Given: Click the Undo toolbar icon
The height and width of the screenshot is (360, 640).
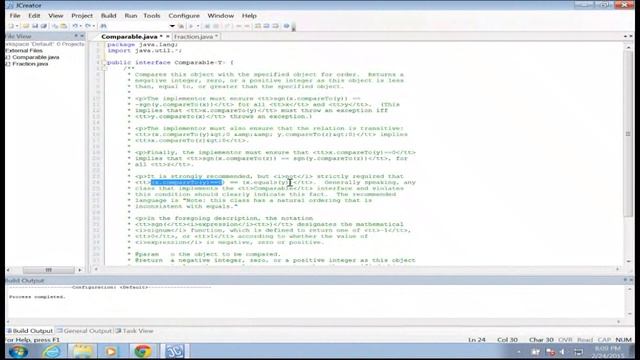Looking at the screenshot, I should pyautogui.click(x=75, y=26).
